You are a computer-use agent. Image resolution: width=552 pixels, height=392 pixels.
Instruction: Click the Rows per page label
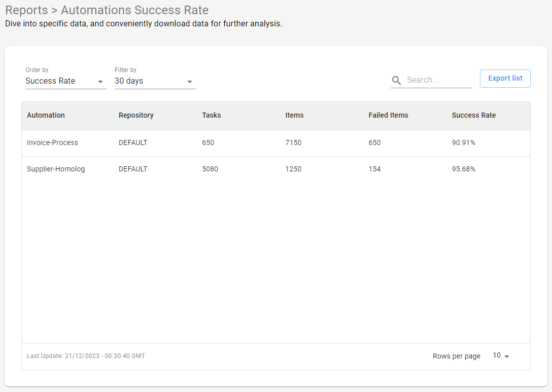457,356
